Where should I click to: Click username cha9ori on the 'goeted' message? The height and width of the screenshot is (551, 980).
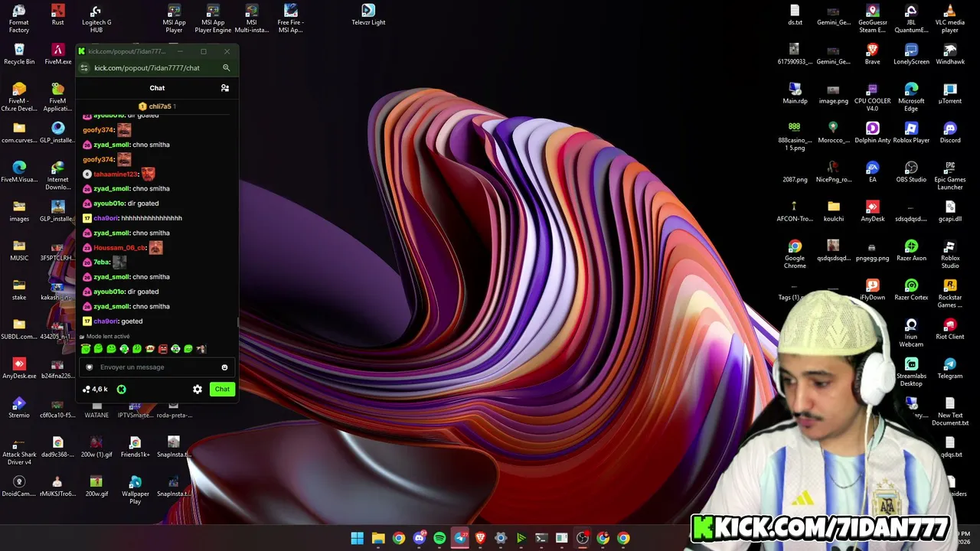[106, 321]
